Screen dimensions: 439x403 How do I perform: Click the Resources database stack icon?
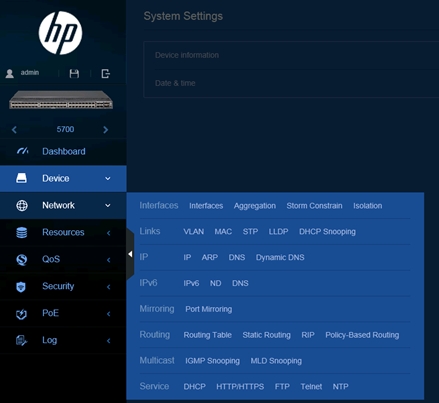tap(22, 232)
